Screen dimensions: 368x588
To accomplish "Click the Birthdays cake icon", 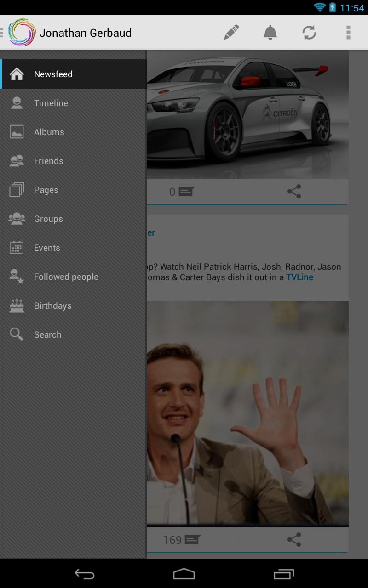I will (17, 305).
